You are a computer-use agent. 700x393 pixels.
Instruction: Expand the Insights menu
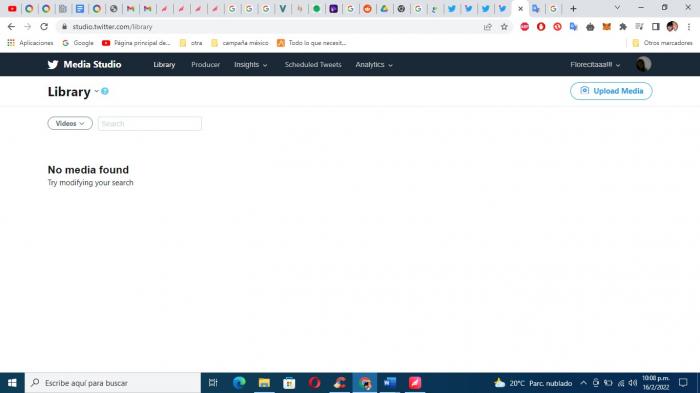(x=250, y=65)
